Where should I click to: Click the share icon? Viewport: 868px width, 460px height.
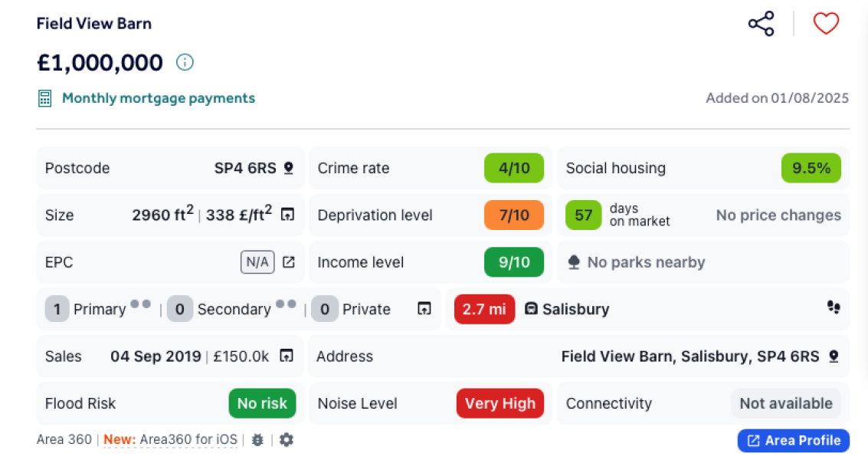(761, 24)
